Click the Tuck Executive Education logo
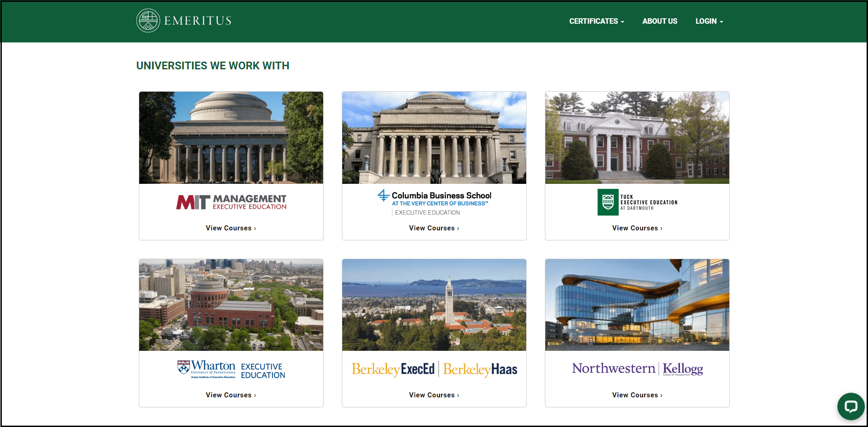This screenshot has width=868, height=427. [x=637, y=202]
